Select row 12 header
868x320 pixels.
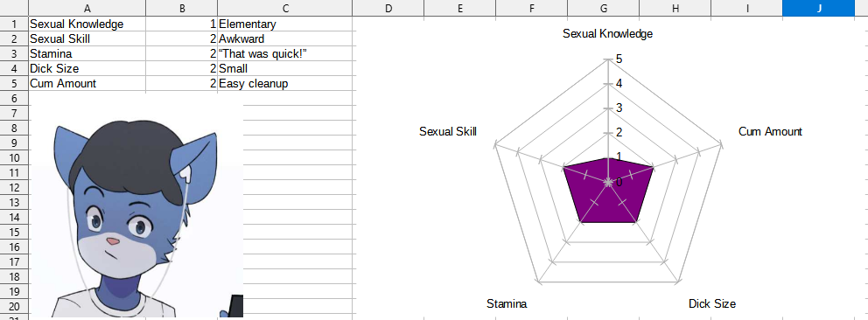tap(14, 187)
